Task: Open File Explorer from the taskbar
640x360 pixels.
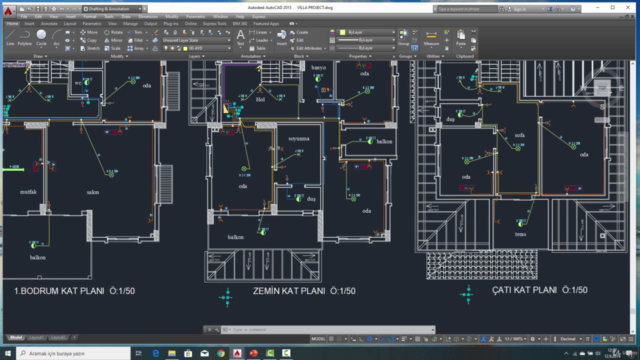Action: 172,353
